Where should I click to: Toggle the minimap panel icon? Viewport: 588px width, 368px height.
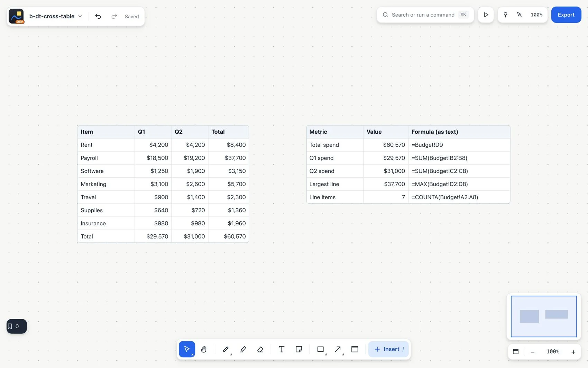click(516, 351)
